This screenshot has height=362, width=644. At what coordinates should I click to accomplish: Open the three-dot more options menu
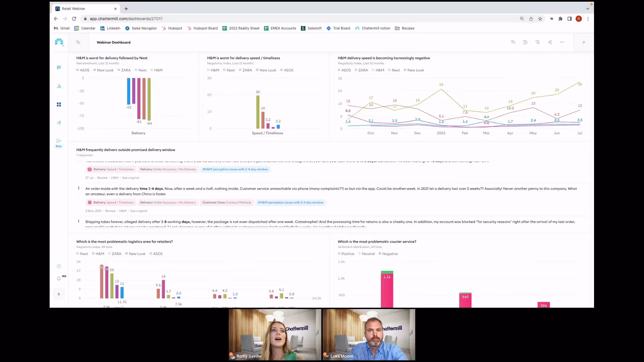click(562, 42)
